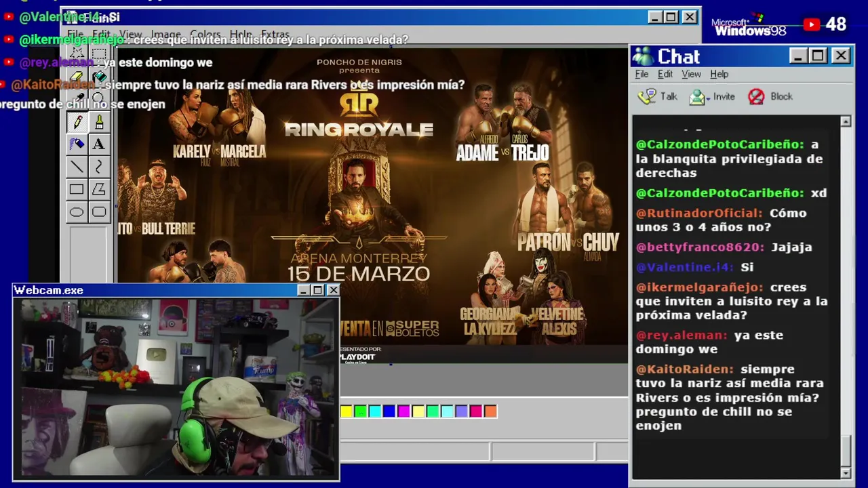This screenshot has width=868, height=488.
Task: Open the Edit menu in Paint
Action: click(x=101, y=34)
